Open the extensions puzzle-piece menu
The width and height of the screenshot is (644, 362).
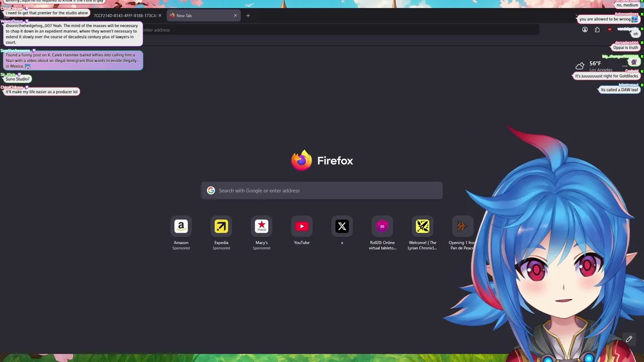tap(597, 30)
